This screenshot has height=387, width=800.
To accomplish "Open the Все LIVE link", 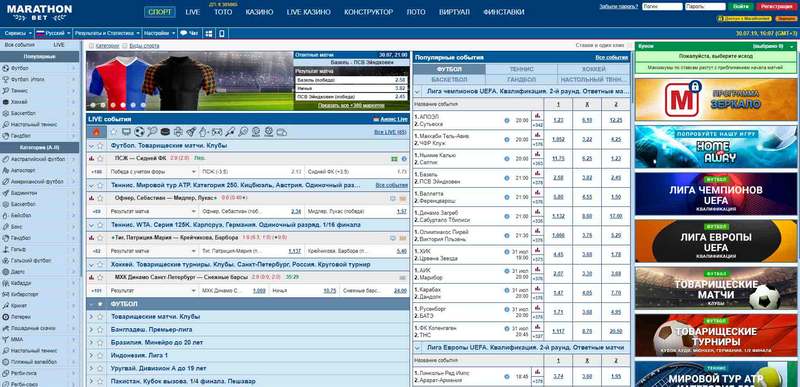I will (x=390, y=132).
